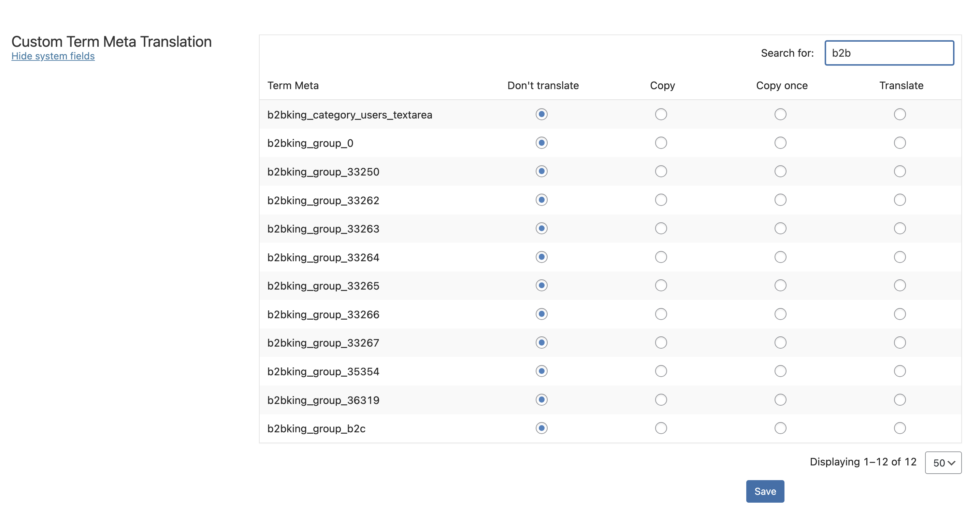Select Copy once for b2bking_group_33262
Screen dimensions: 980x517
click(x=781, y=200)
